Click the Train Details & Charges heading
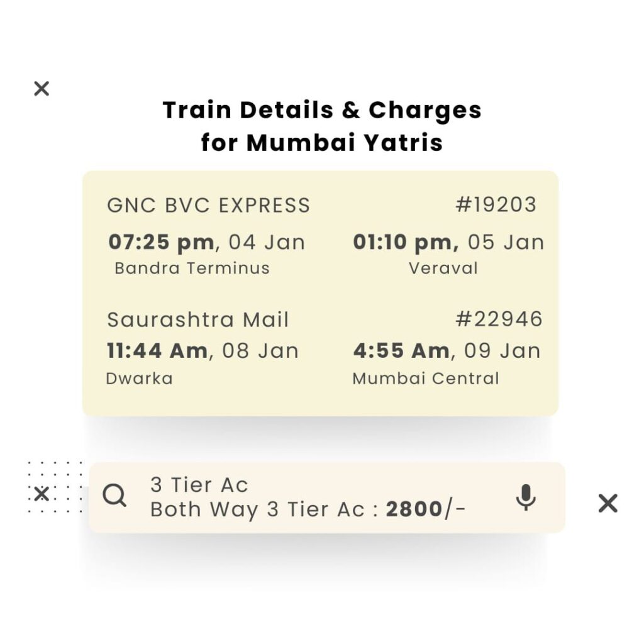Viewport: 644px width, 644px height. coord(322,111)
